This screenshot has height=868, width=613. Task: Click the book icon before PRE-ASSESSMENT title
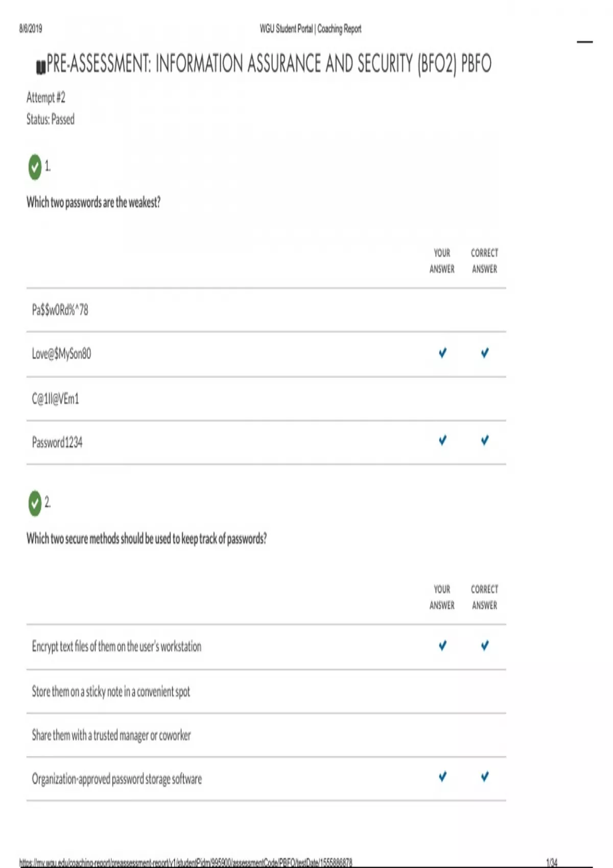pos(41,67)
